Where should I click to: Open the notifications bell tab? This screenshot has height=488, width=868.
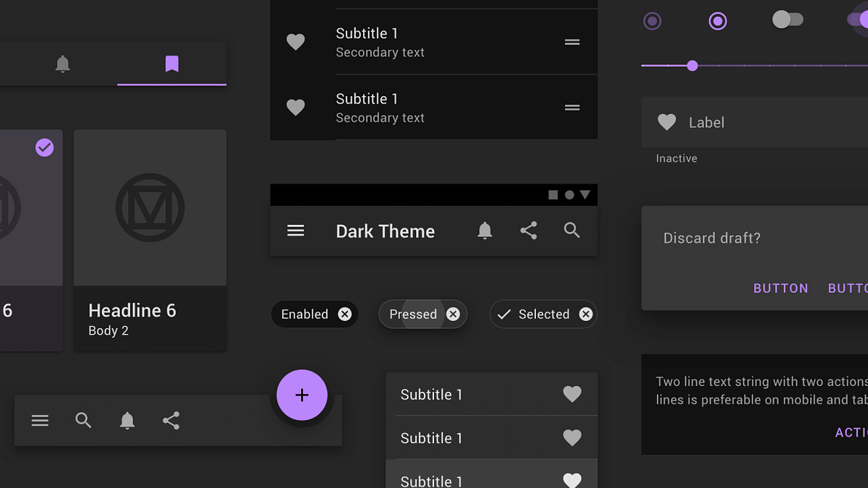(62, 64)
